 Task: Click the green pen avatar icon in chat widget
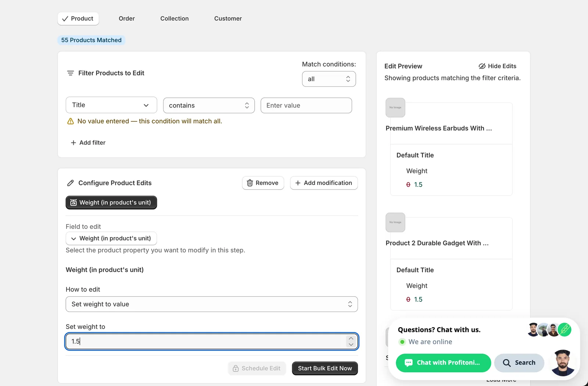(x=564, y=330)
